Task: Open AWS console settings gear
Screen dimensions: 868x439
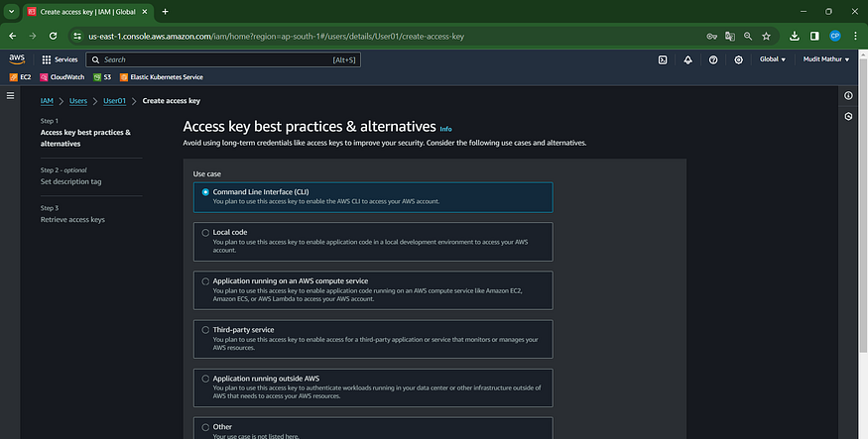Action: coord(738,59)
